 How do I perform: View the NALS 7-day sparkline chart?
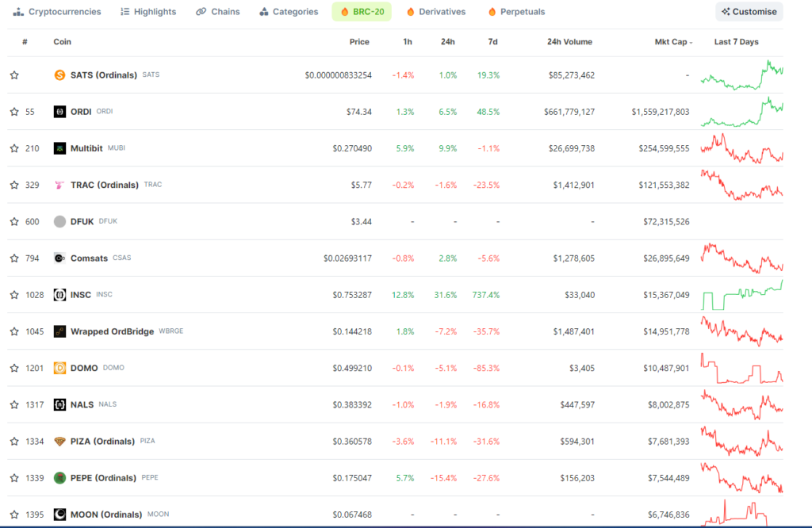[741, 405]
